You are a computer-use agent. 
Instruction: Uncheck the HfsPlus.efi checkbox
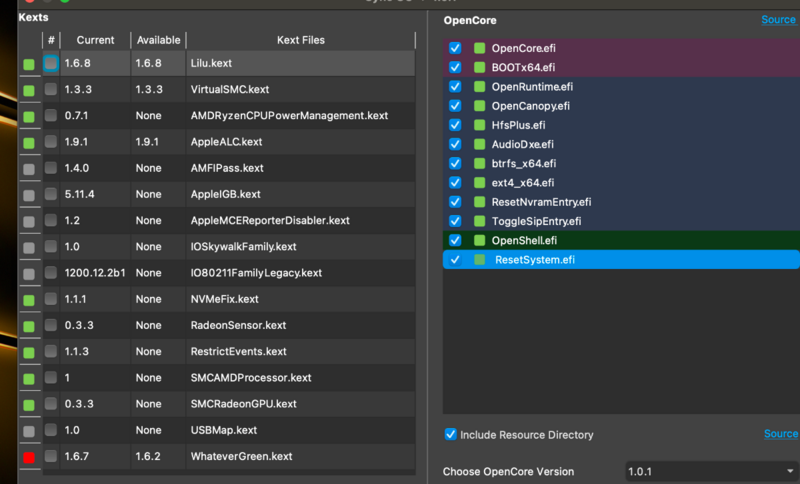click(455, 125)
